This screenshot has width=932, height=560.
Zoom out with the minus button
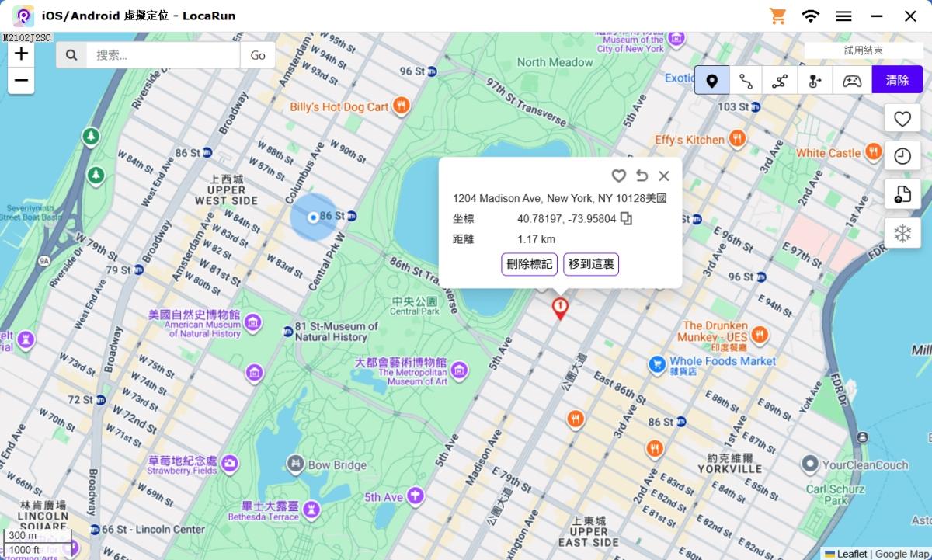[x=21, y=80]
